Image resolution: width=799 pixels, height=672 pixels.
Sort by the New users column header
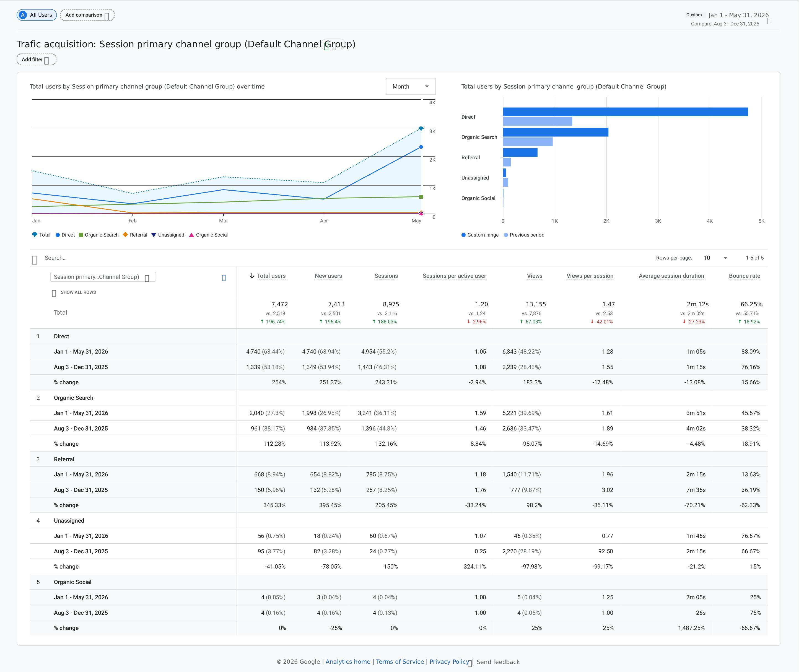[x=328, y=276]
